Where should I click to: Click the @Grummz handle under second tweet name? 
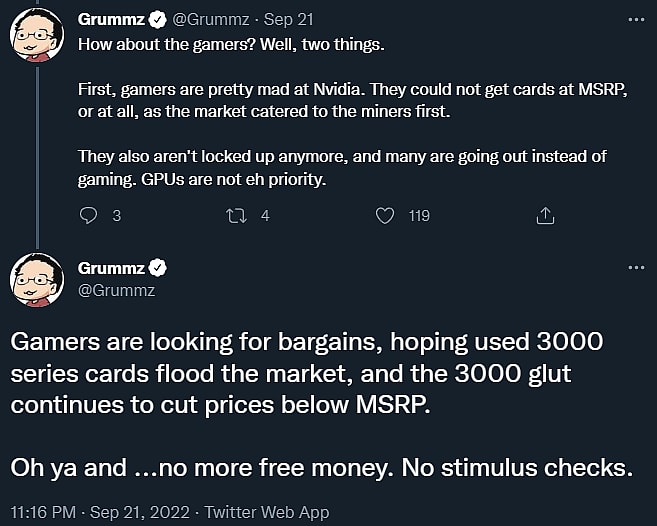[x=115, y=290]
